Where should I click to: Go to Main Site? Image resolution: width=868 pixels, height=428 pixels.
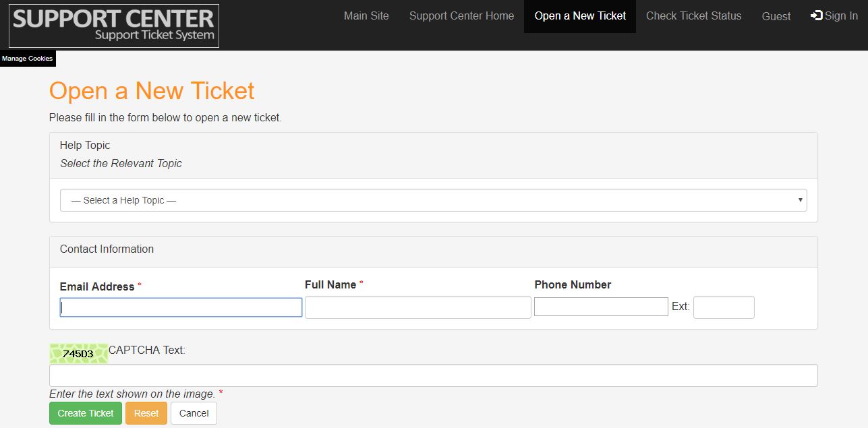366,16
